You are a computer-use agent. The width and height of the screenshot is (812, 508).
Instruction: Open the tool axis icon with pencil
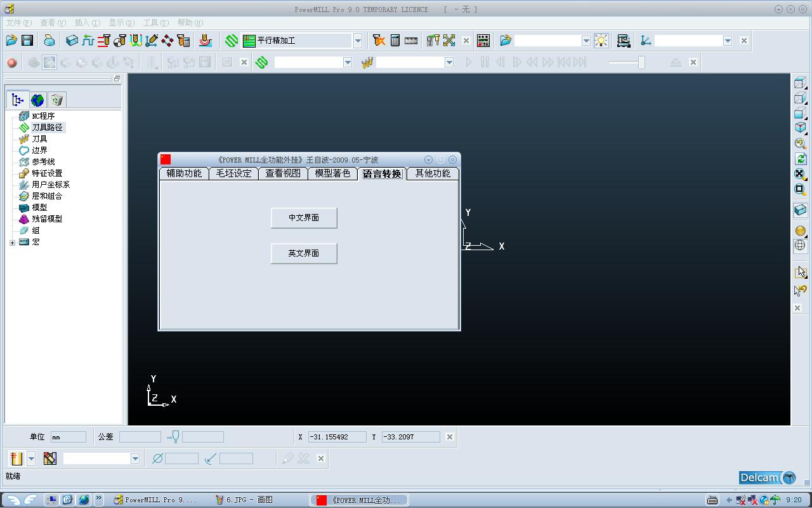coord(151,41)
